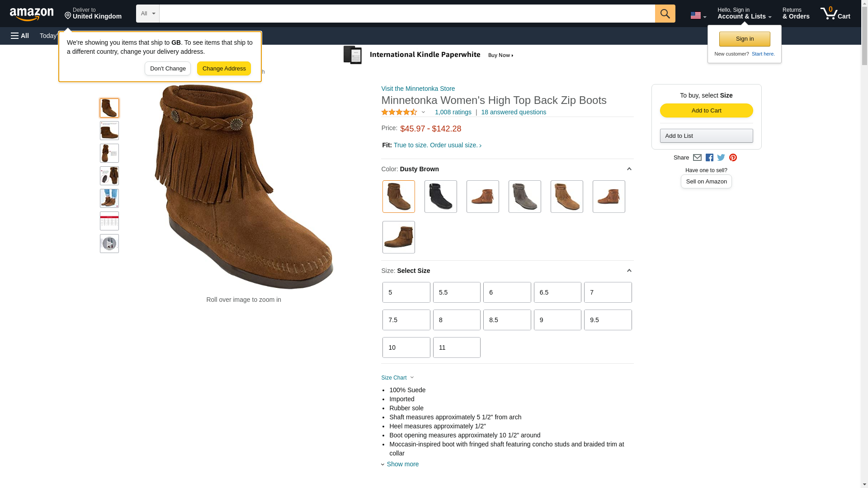Click the Add to Cart button
This screenshot has width=868, height=488.
pyautogui.click(x=706, y=111)
